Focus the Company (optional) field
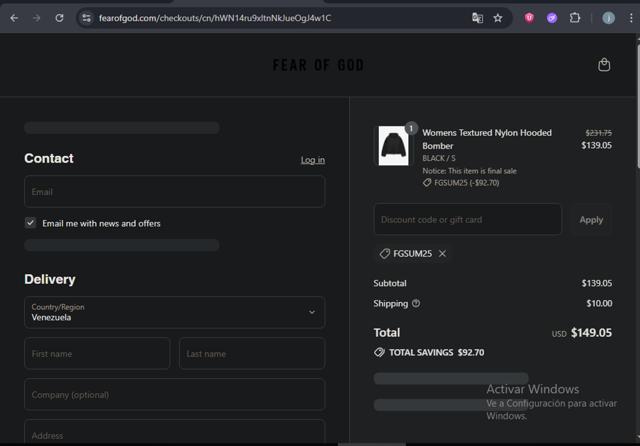 click(x=175, y=395)
